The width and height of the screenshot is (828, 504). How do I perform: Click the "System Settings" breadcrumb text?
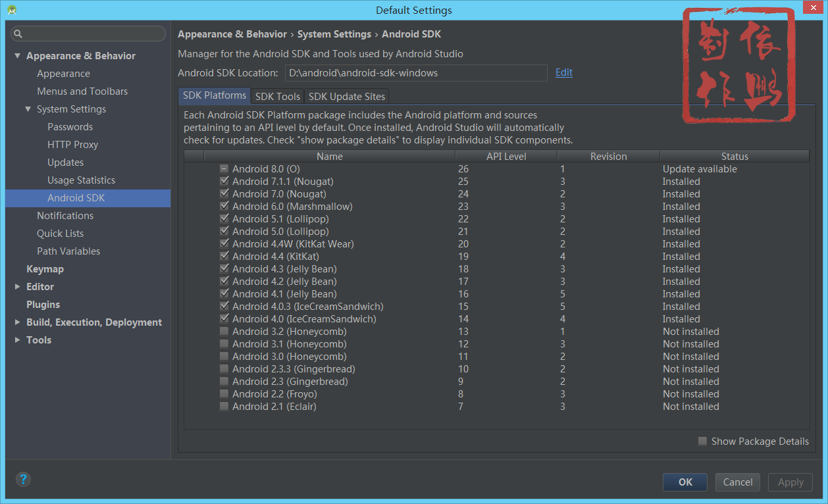[334, 34]
